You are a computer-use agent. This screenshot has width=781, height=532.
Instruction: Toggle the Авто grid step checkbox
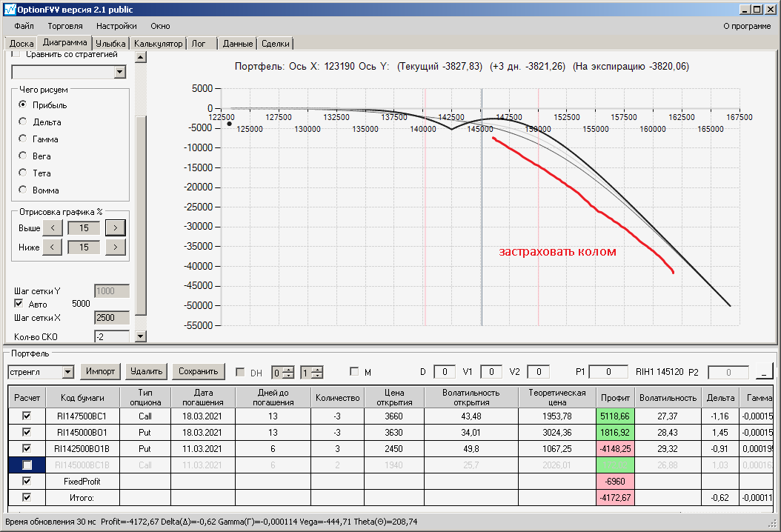pos(19,303)
